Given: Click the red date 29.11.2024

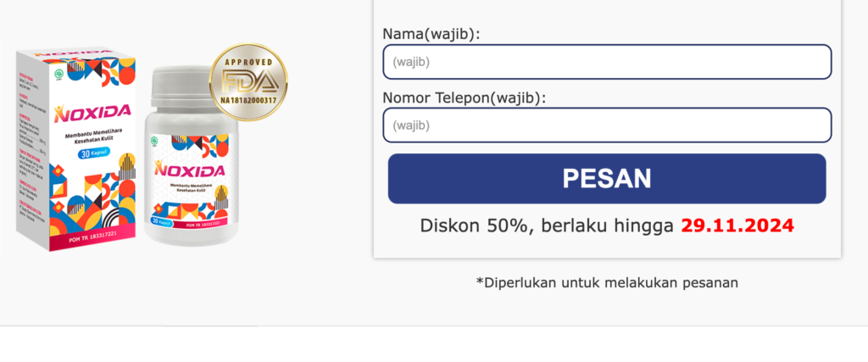Looking at the screenshot, I should [x=737, y=226].
